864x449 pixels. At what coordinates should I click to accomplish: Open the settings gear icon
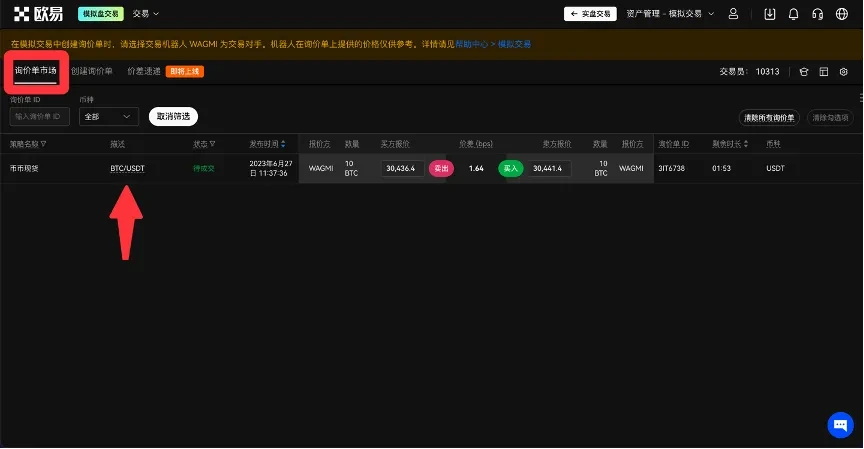click(x=843, y=72)
